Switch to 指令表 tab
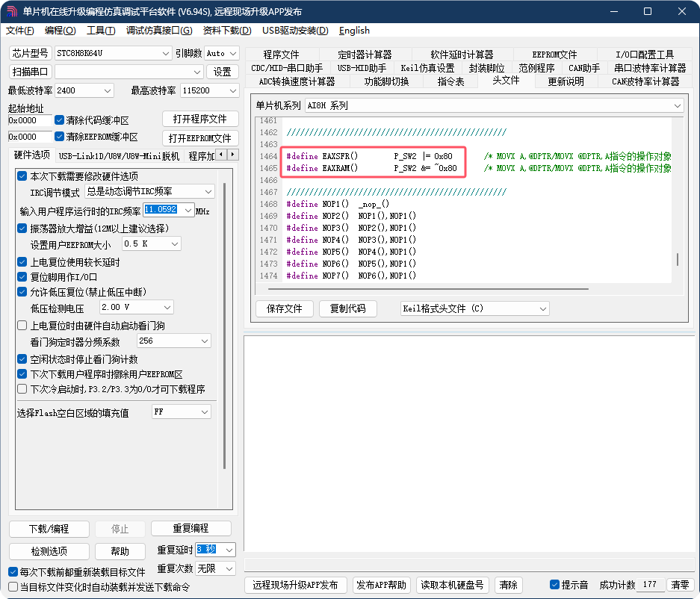This screenshot has width=700, height=599. pyautogui.click(x=450, y=81)
